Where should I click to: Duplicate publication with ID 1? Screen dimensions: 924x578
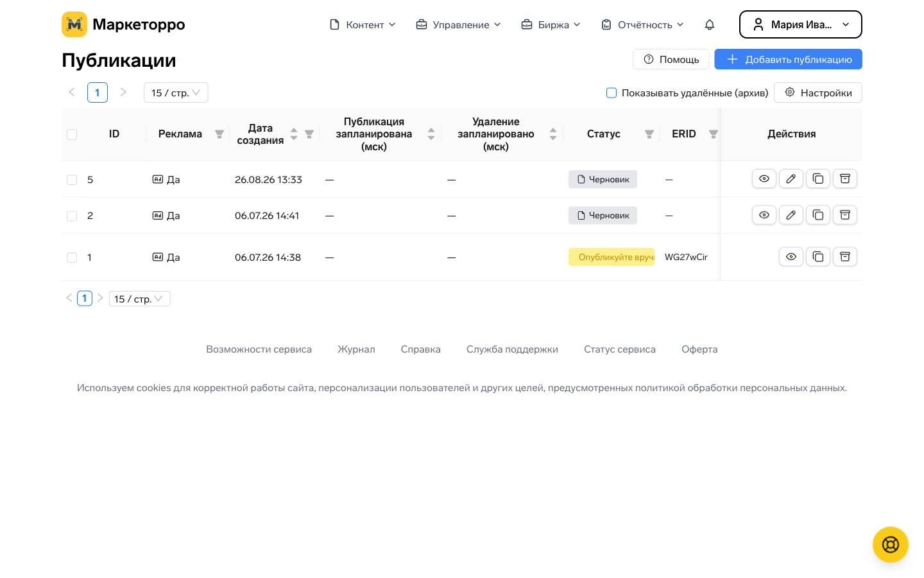(818, 256)
